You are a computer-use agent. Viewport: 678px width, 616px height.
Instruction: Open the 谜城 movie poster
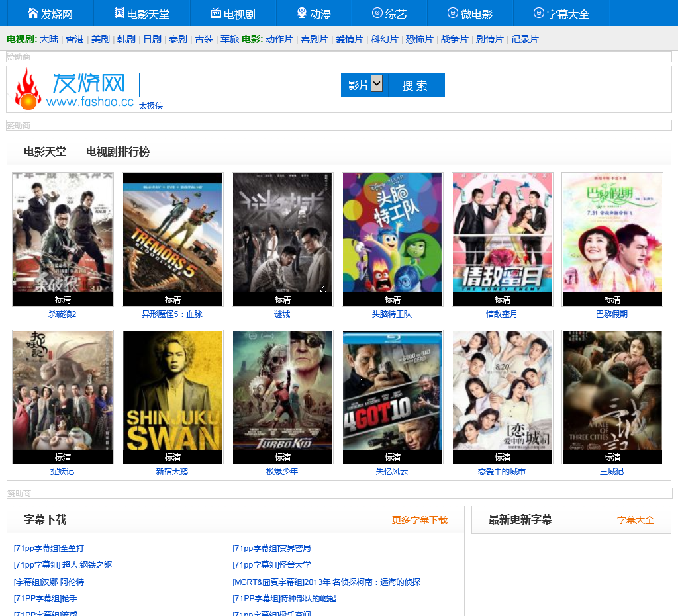tap(282, 240)
